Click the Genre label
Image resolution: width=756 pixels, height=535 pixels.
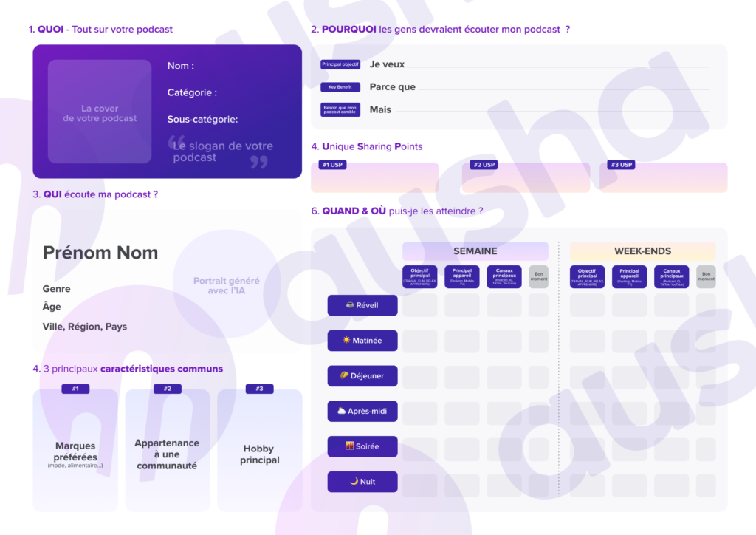56,288
